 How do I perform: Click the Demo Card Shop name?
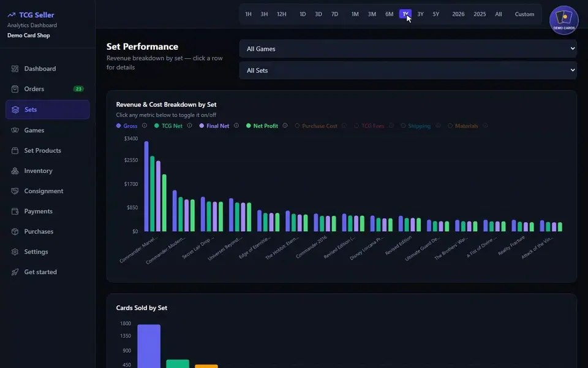point(29,36)
